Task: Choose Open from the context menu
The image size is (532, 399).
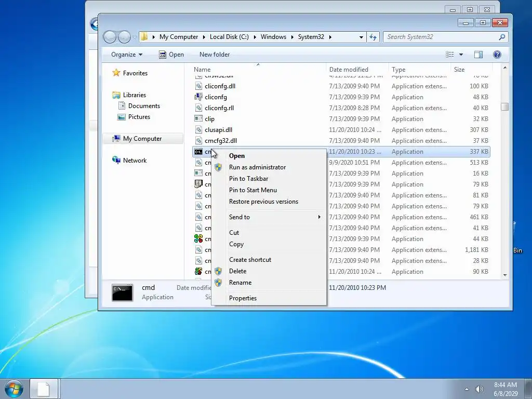Action: coord(269,156)
